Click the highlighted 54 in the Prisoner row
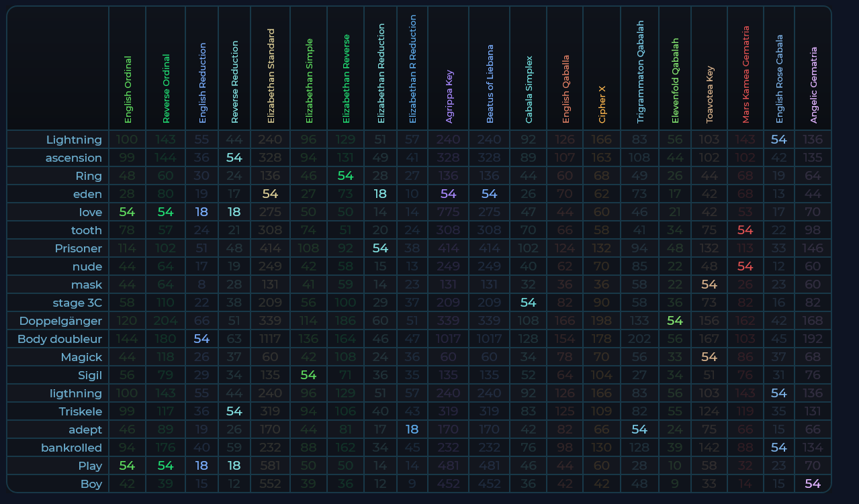859x504 pixels. pyautogui.click(x=380, y=248)
